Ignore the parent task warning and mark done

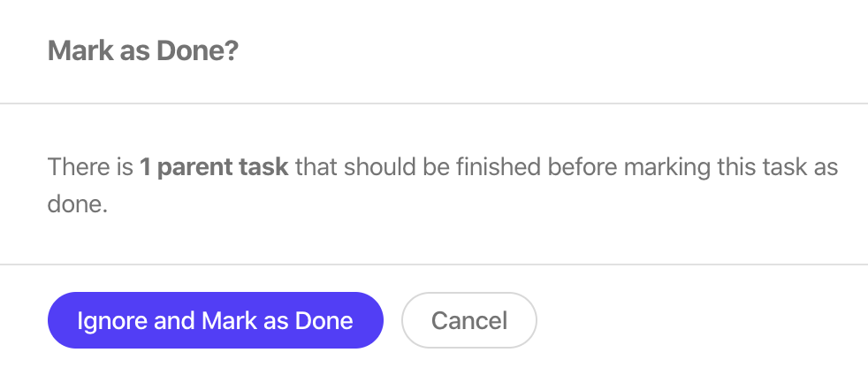point(216,320)
